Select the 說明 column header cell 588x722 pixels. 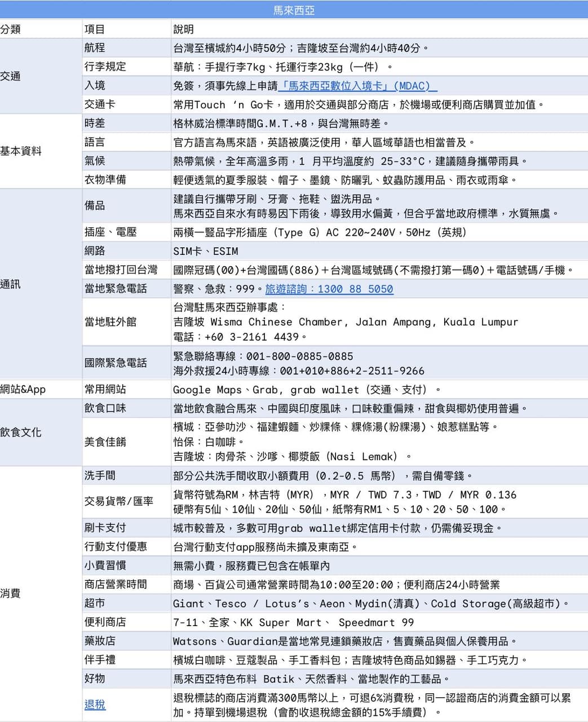click(x=379, y=29)
